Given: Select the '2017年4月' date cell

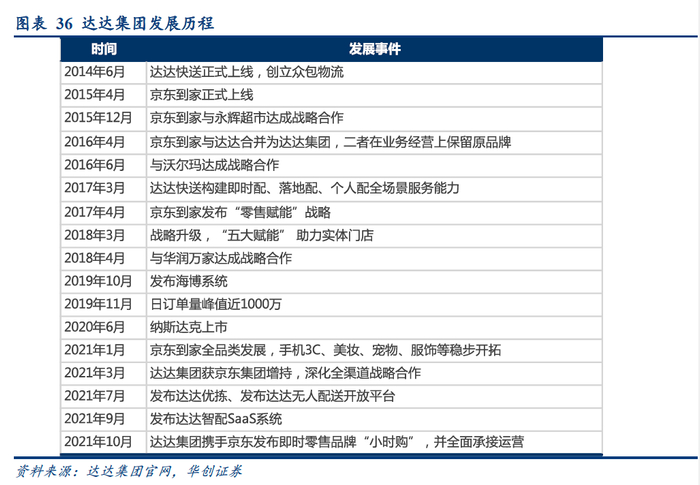Looking at the screenshot, I should click(x=104, y=212).
